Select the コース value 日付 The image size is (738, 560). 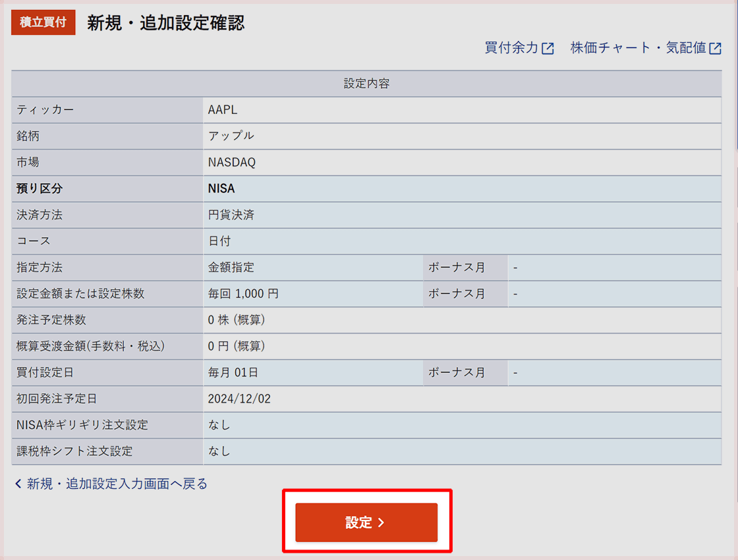[x=219, y=241]
